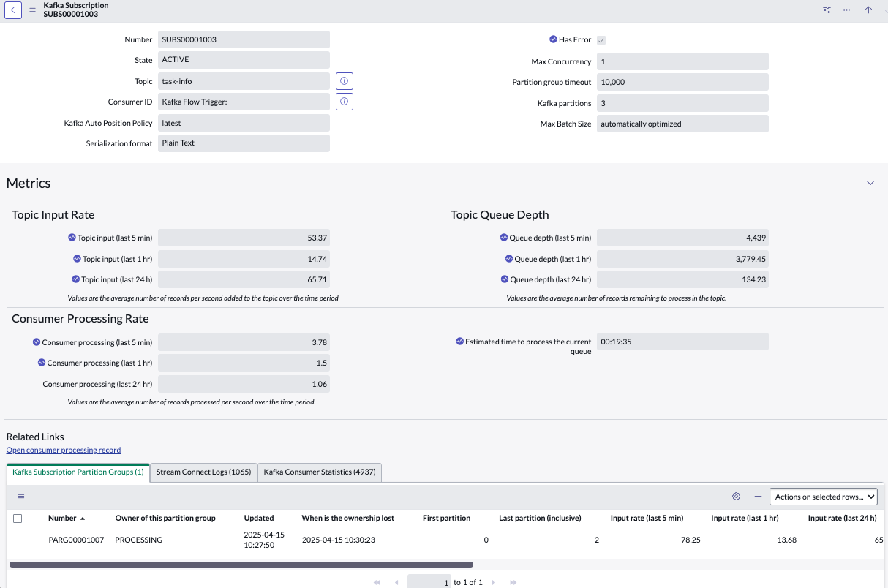Open record PARG00001007

click(x=76, y=540)
